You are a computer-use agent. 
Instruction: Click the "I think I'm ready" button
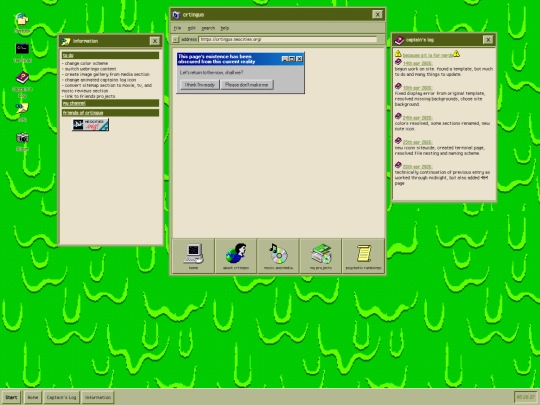(x=200, y=85)
